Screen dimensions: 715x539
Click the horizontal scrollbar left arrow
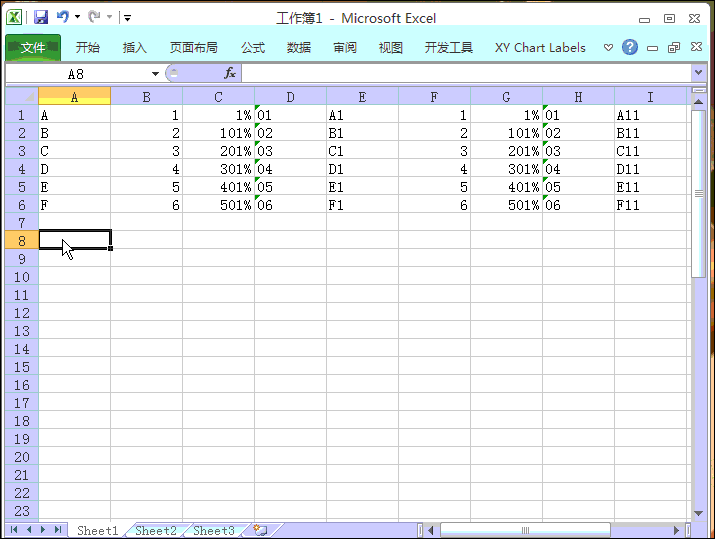[431, 530]
